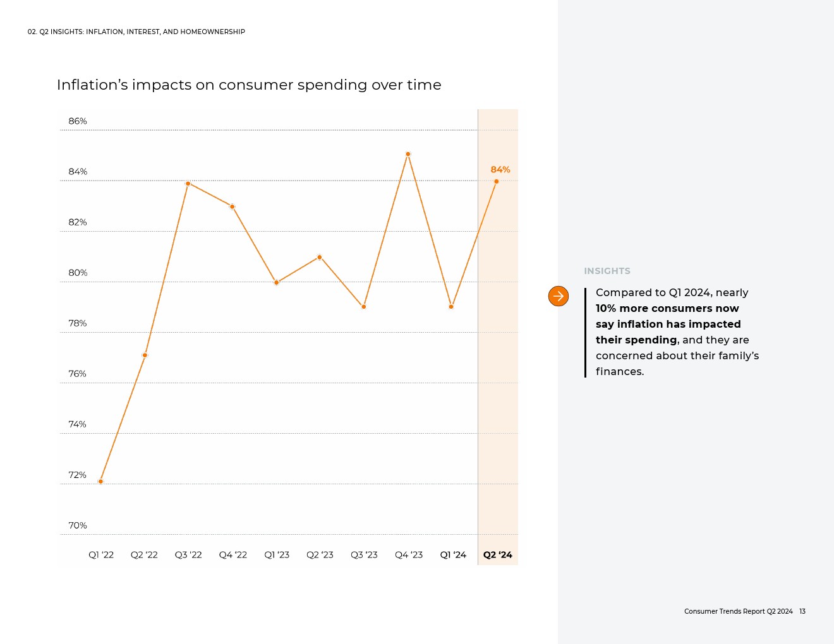Click the 78% y-axis label
The height and width of the screenshot is (644, 834).
(78, 323)
